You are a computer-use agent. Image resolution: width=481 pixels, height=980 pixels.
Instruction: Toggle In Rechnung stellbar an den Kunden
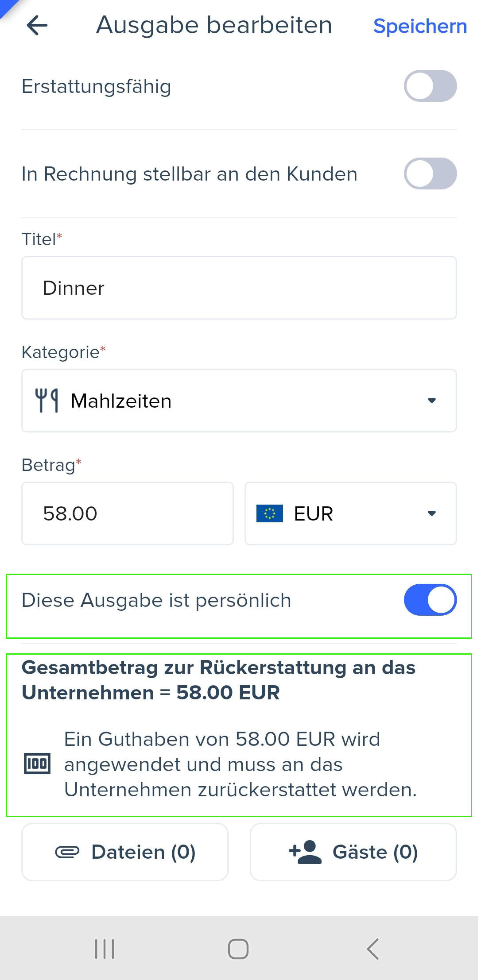click(x=430, y=174)
